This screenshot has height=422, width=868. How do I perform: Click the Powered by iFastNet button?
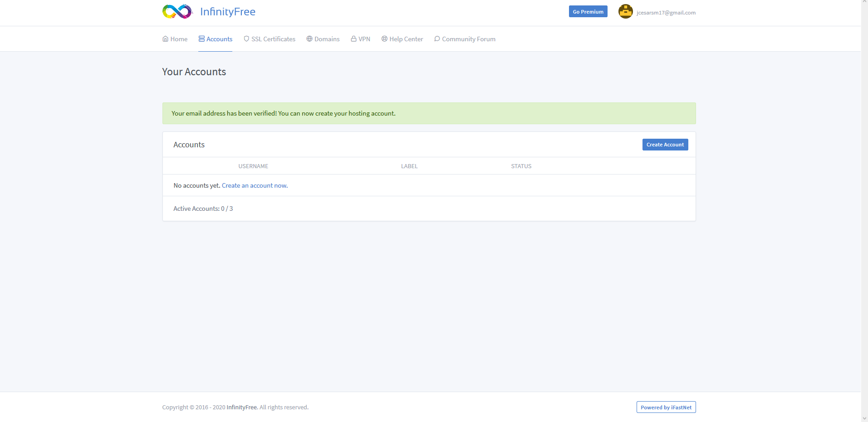point(666,407)
